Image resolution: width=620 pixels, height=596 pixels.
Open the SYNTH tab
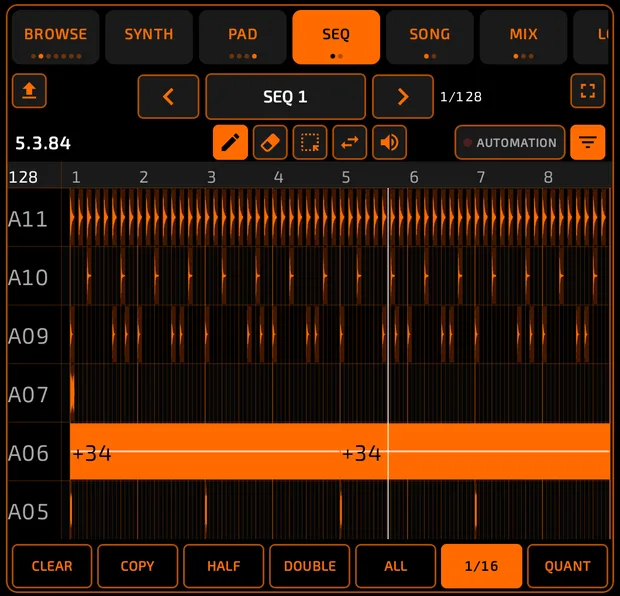149,37
